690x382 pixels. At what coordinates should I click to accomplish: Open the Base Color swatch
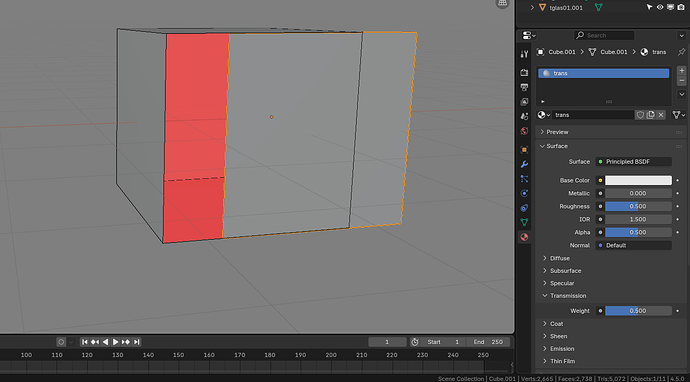click(x=638, y=180)
